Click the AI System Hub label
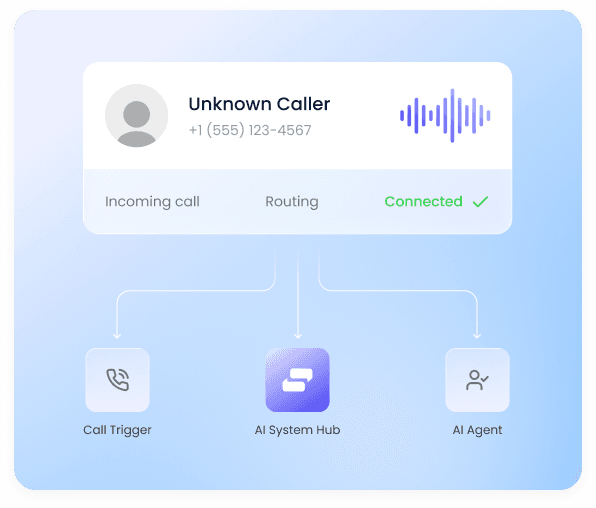596x508 pixels. point(298,430)
